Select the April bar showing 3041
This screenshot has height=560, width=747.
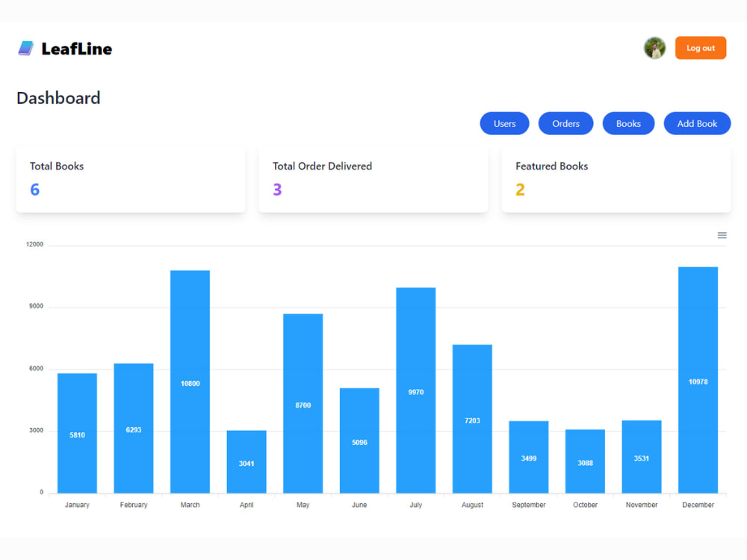point(247,461)
